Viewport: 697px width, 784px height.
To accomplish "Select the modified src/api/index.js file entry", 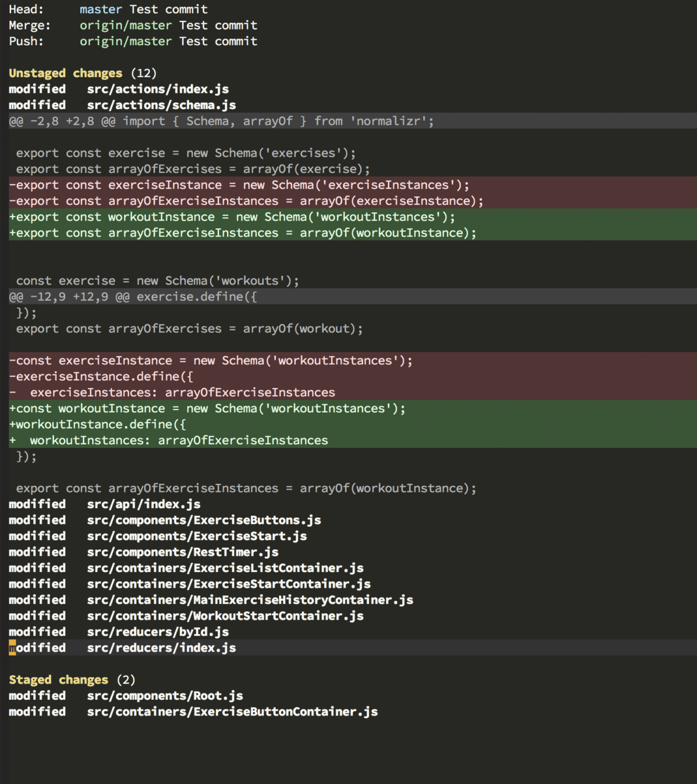I will (143, 504).
